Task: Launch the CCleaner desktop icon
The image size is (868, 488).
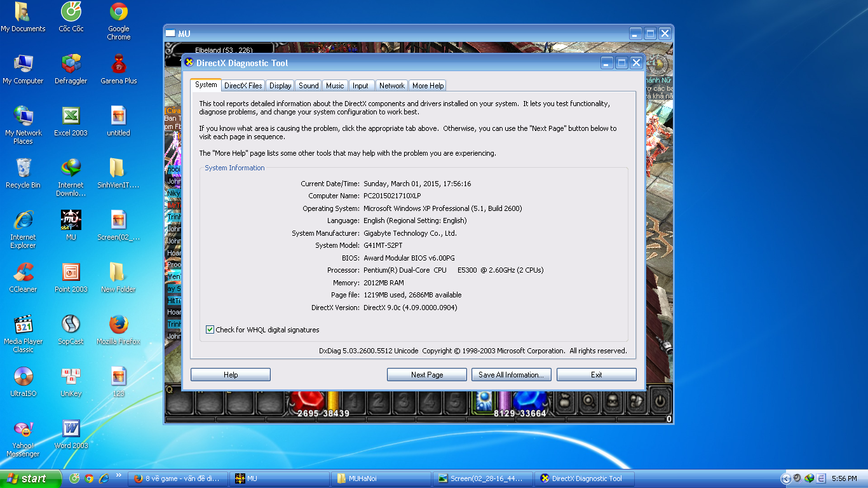Action: 23,278
